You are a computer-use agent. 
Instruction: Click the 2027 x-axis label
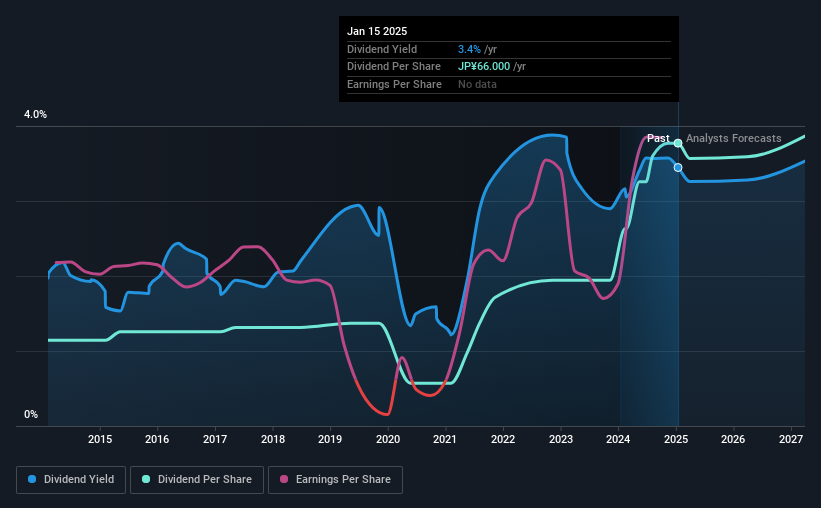(x=791, y=439)
